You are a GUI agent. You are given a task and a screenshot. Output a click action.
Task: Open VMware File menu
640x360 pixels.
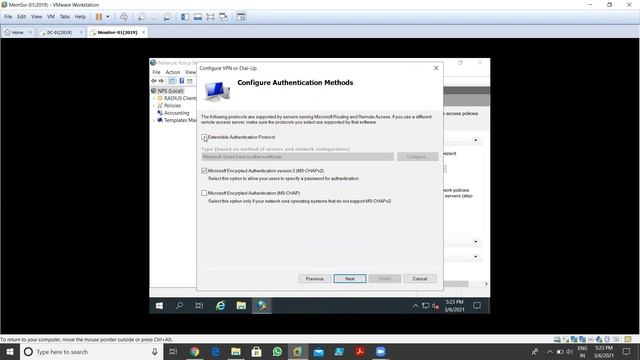click(8, 17)
